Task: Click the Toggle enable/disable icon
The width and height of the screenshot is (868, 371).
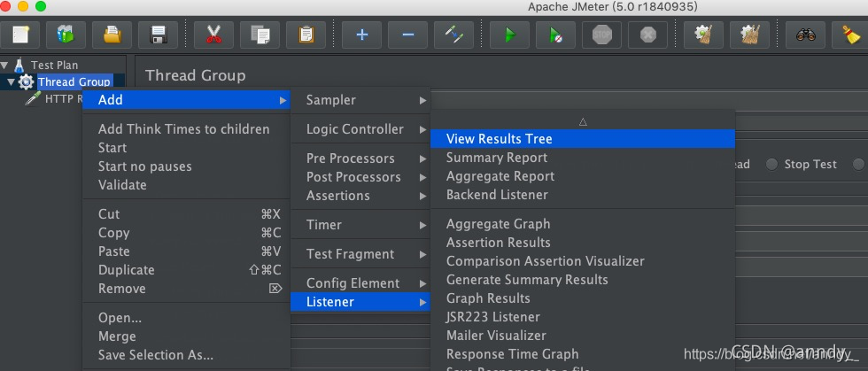Action: [453, 35]
